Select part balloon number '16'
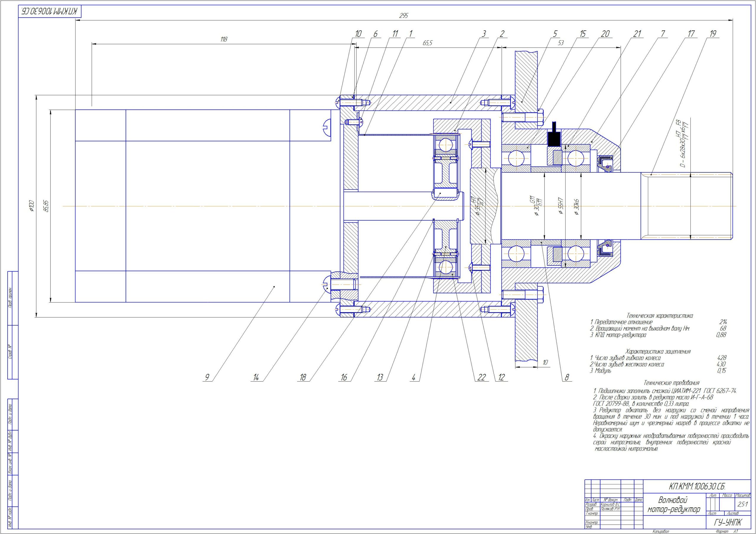The height and width of the screenshot is (534, 756). pos(344,378)
